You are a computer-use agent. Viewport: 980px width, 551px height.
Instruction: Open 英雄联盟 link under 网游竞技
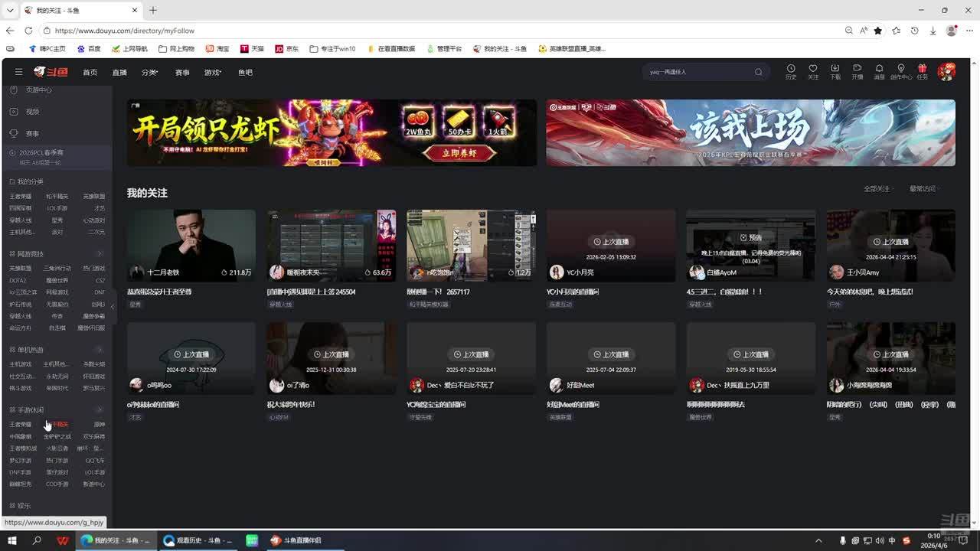pyautogui.click(x=20, y=269)
